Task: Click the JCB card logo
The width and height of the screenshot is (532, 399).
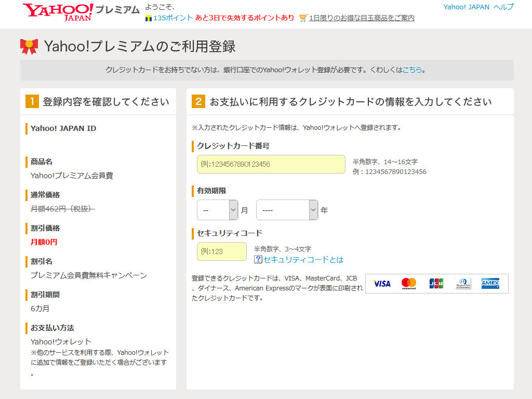Action: click(436, 283)
